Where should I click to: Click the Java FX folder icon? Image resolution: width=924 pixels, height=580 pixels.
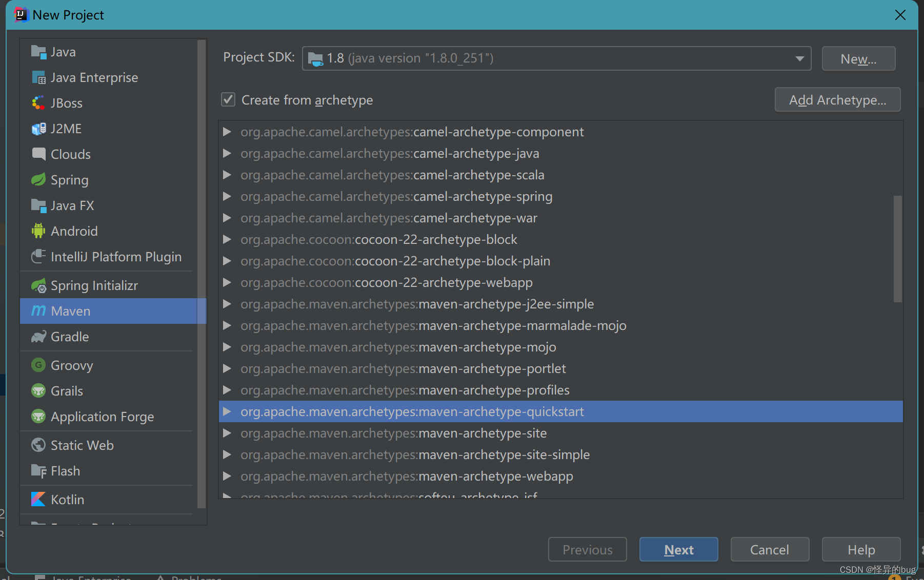coord(38,205)
